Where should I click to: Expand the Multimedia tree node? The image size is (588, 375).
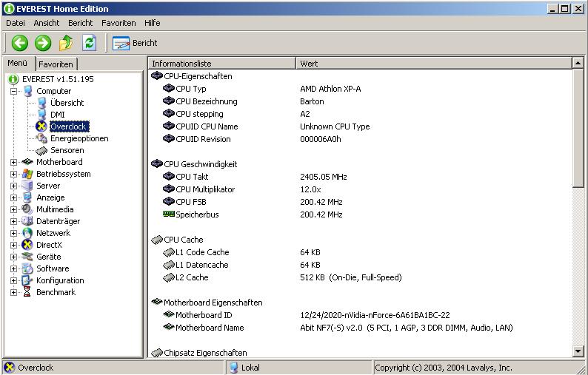coord(13,209)
